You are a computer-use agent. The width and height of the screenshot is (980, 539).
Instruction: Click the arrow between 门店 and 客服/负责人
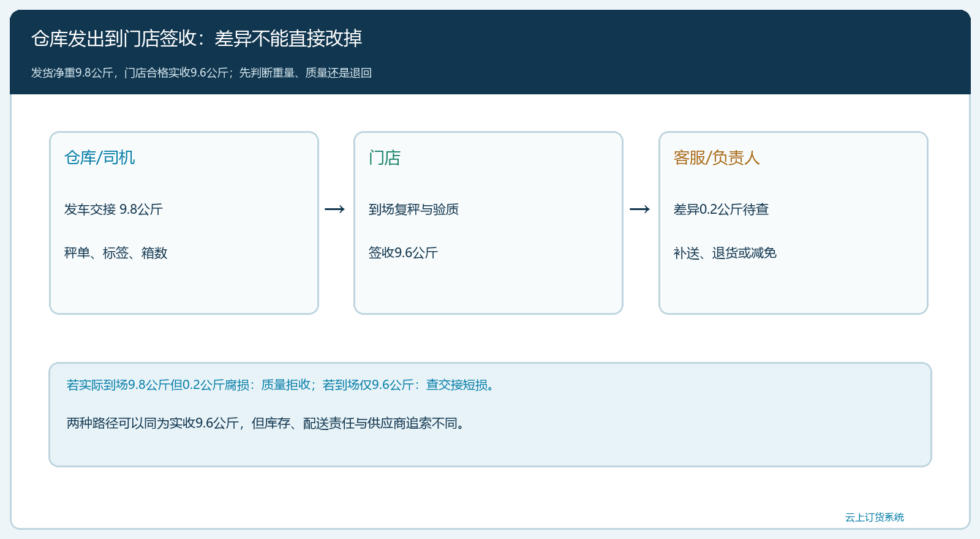click(x=639, y=209)
